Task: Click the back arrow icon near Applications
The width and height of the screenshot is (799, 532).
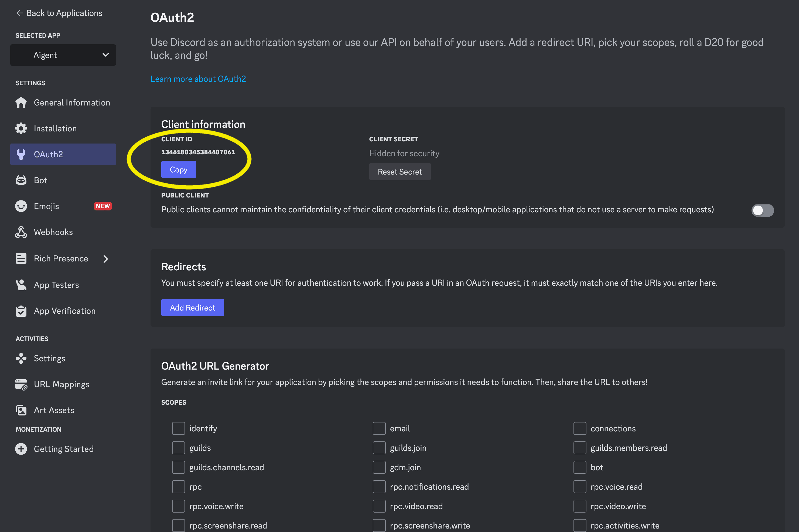Action: [x=20, y=13]
